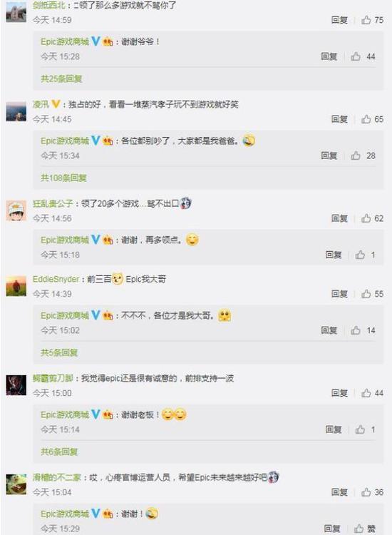Expand the 共108条回复 replies thread
The height and width of the screenshot is (535, 392).
[x=63, y=178]
